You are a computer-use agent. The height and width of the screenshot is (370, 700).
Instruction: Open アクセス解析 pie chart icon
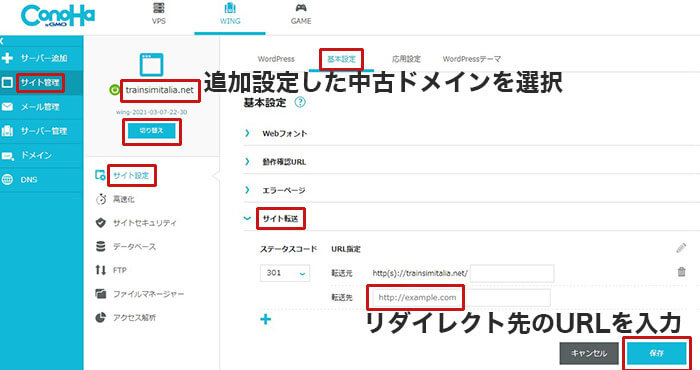101,317
